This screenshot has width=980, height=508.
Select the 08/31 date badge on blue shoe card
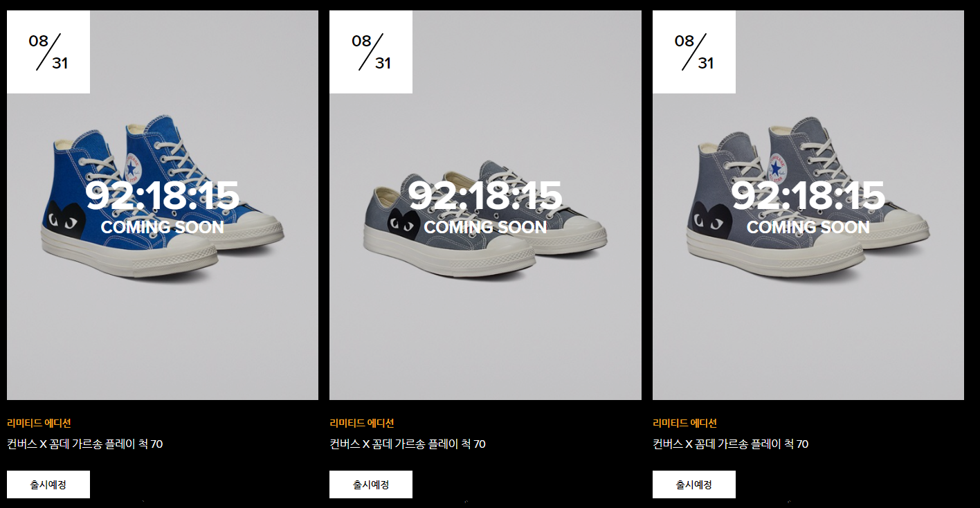[48, 52]
